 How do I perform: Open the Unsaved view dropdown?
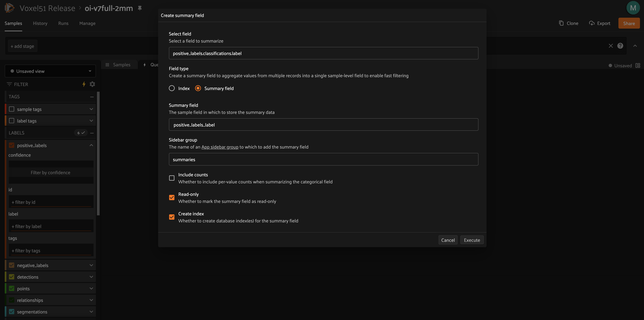(50, 71)
